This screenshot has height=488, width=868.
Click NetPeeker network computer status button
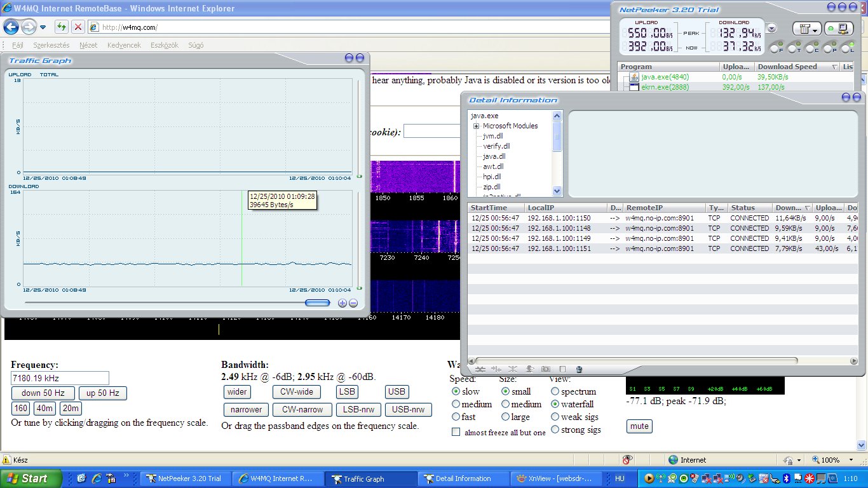(x=839, y=29)
